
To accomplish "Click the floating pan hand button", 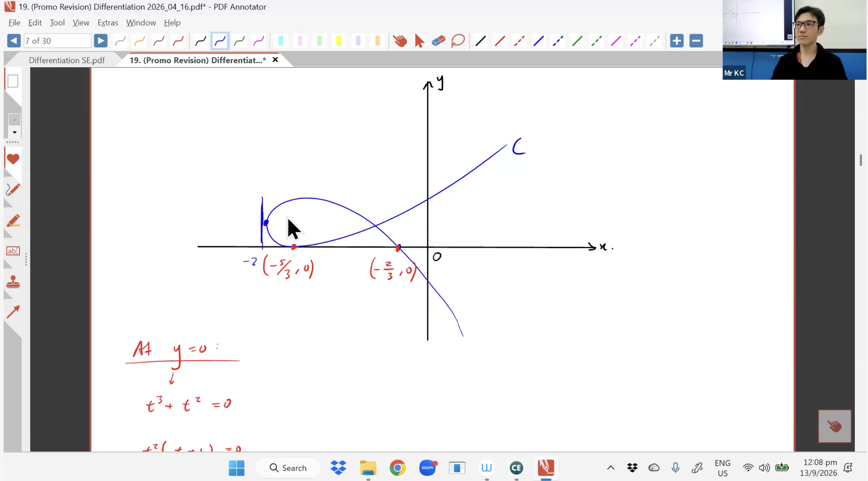I will point(835,426).
